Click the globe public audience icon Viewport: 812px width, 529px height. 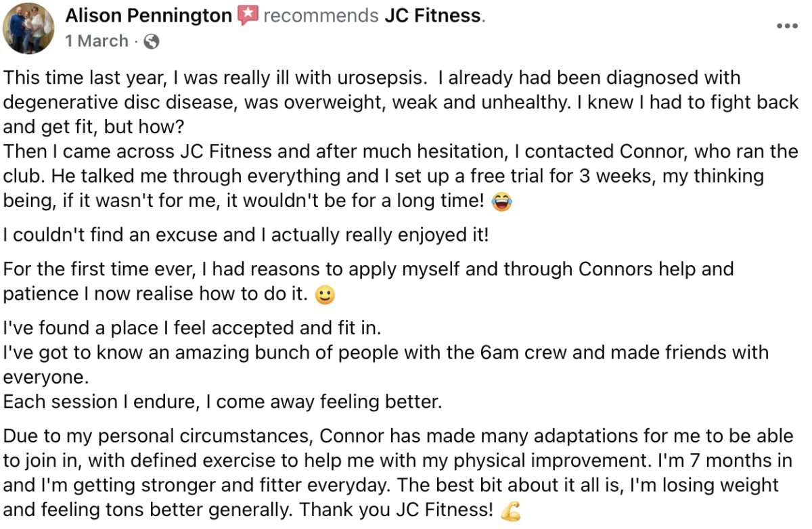point(152,42)
